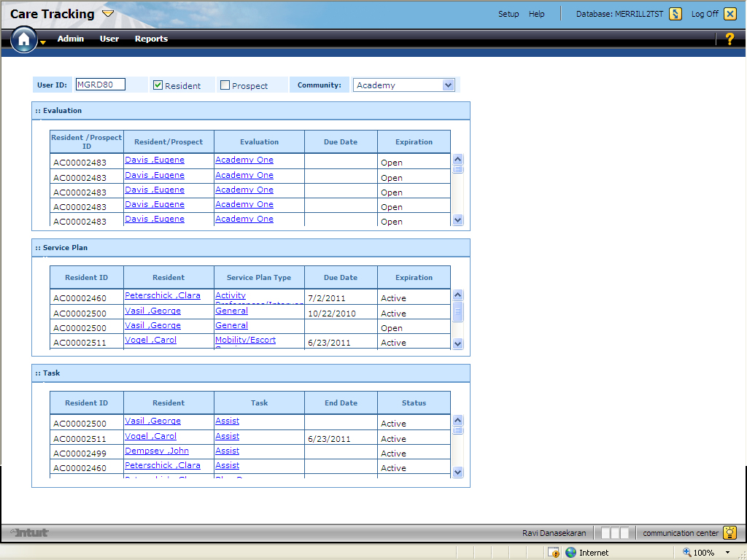The width and height of the screenshot is (747, 560).
Task: Open the Reports menu
Action: click(151, 39)
